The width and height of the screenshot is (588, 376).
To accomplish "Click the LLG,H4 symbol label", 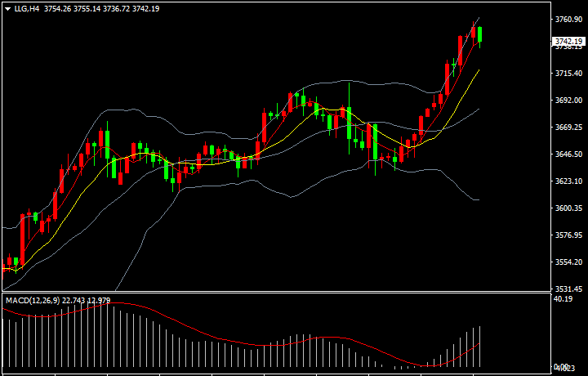I will (x=27, y=9).
